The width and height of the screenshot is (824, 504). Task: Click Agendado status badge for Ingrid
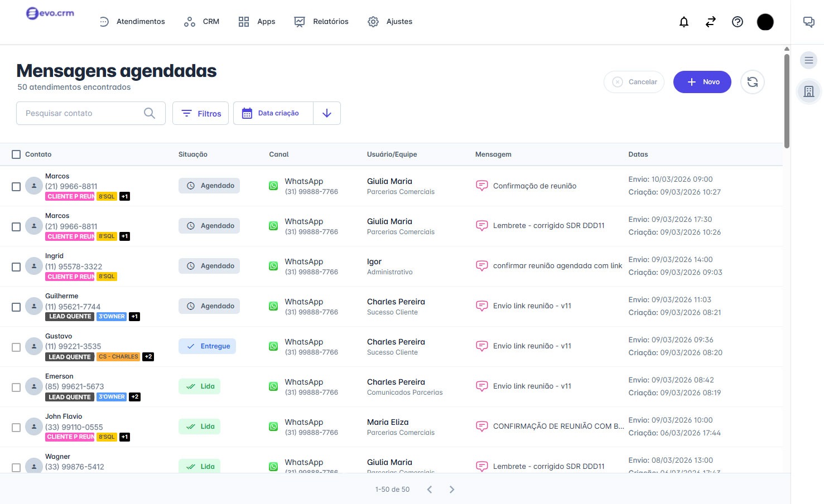point(209,266)
